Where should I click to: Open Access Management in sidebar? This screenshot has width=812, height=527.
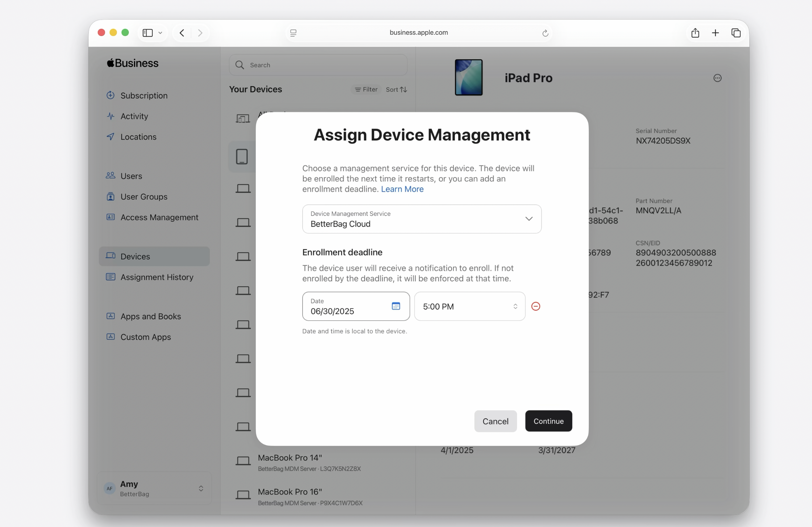coord(159,217)
